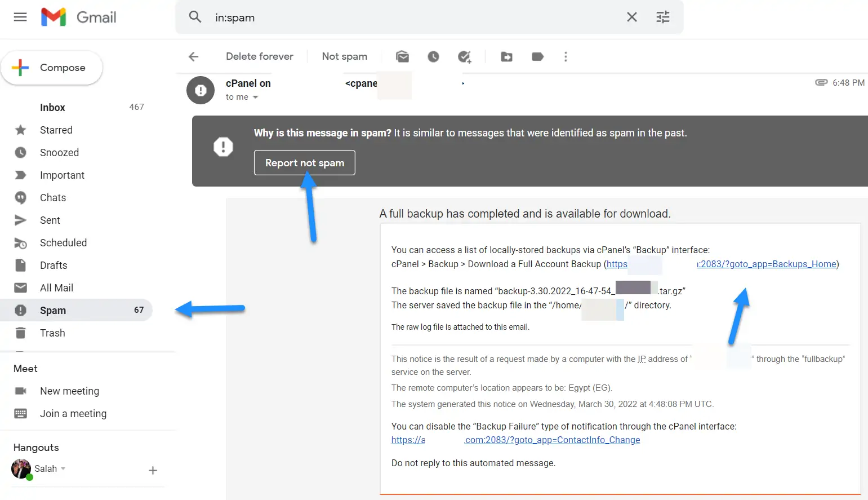Viewport: 868px width, 500px height.
Task: Click the Move to folder icon
Action: pos(506,56)
